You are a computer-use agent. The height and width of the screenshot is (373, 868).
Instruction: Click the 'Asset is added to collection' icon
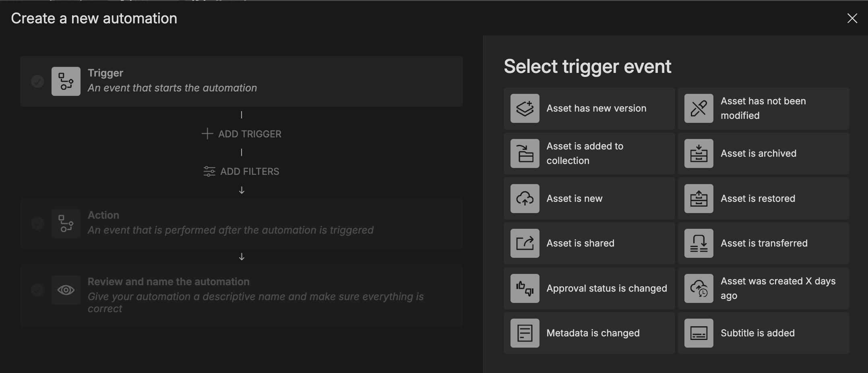pyautogui.click(x=525, y=153)
